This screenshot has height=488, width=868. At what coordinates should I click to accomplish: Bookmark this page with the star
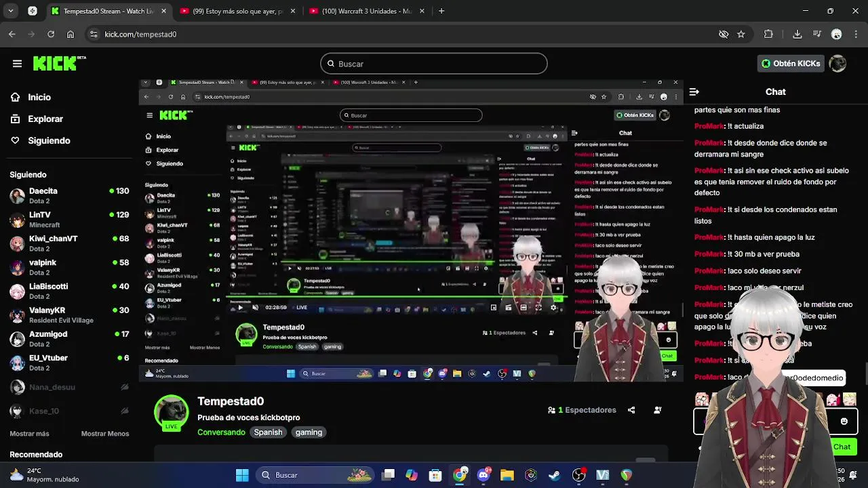pos(741,34)
